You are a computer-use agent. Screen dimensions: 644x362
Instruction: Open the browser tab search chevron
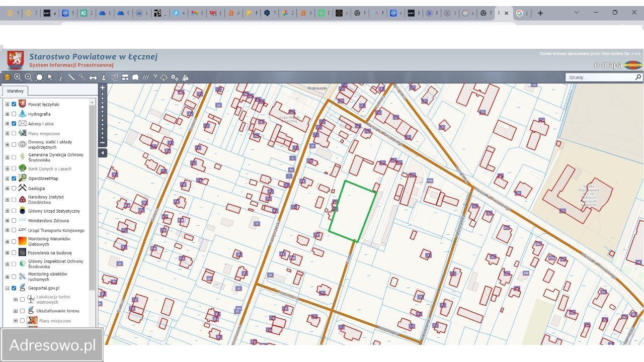click(577, 13)
